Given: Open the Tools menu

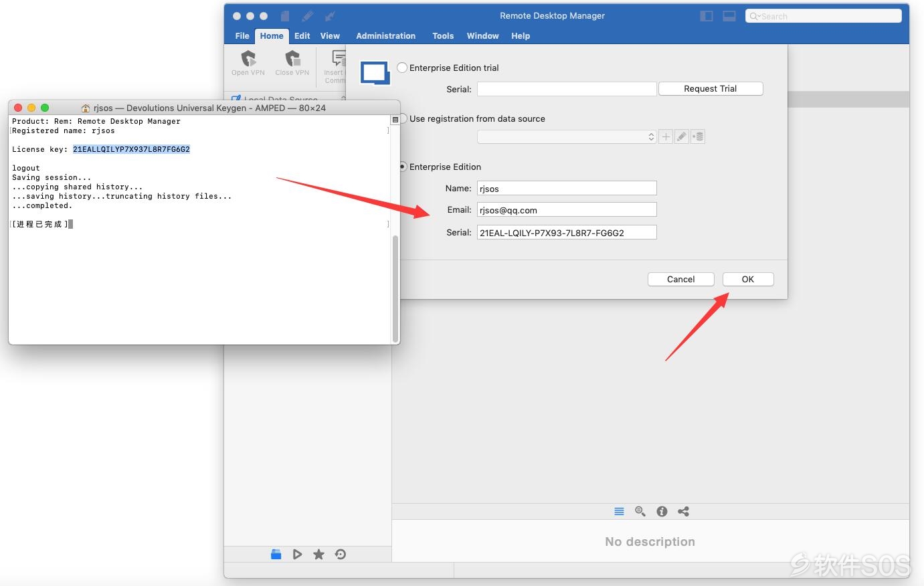Looking at the screenshot, I should click(443, 36).
